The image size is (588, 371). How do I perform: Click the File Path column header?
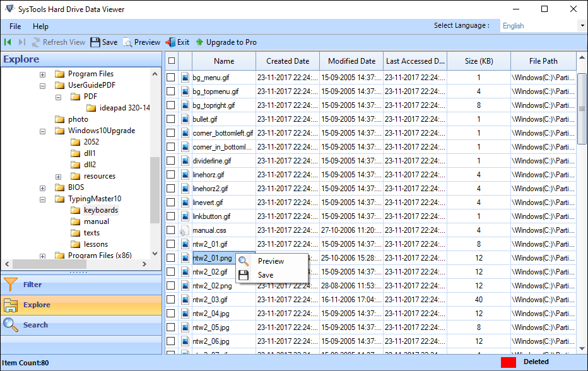[x=543, y=61]
